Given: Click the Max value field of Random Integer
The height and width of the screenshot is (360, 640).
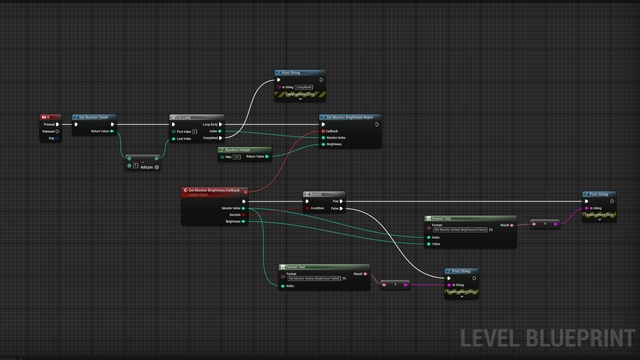Looking at the screenshot, I should click(236, 157).
